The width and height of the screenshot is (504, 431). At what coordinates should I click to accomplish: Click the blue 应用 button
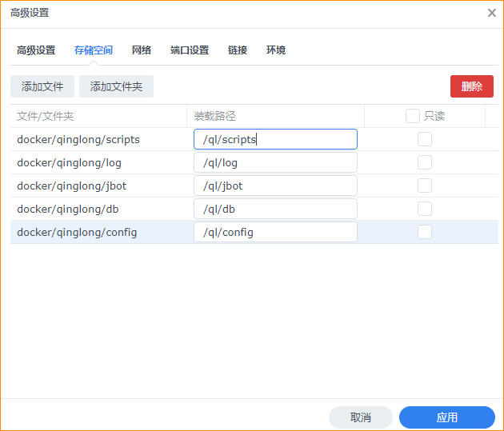[x=447, y=417]
